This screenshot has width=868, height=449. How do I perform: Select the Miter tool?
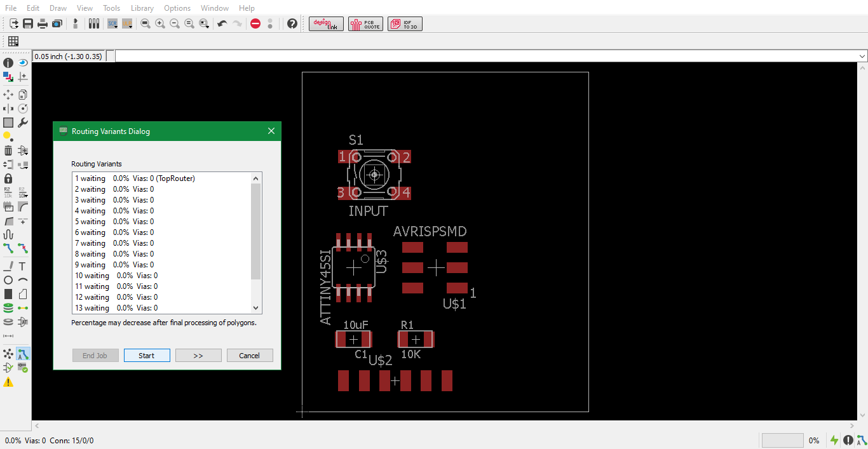(23, 206)
